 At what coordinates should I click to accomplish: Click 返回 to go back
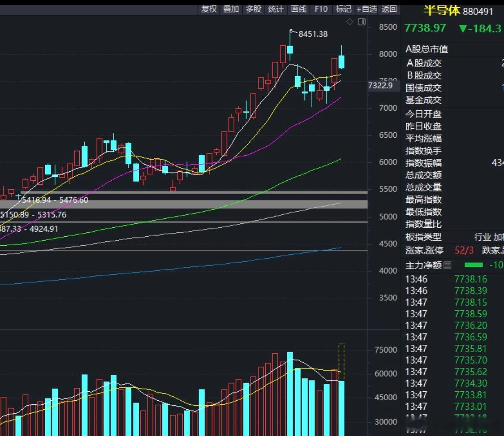click(389, 9)
